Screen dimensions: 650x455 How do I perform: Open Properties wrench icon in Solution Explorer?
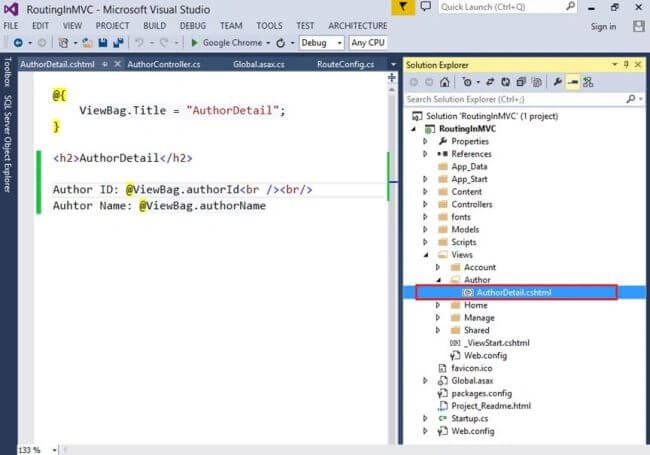(558, 82)
